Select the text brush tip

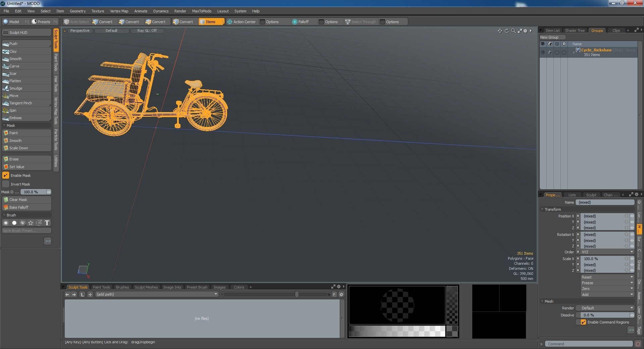pyautogui.click(x=47, y=223)
